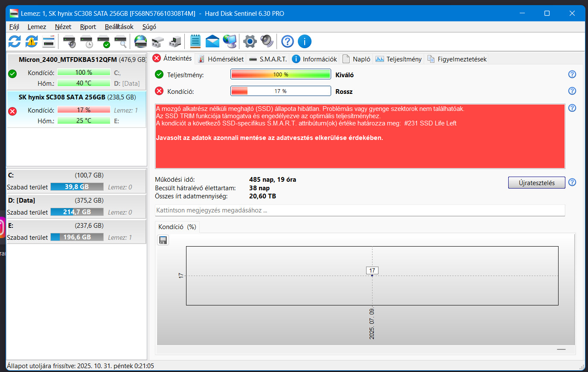Click the blue info circle toolbar icon
Screen dimensions: 588x372
(305, 41)
